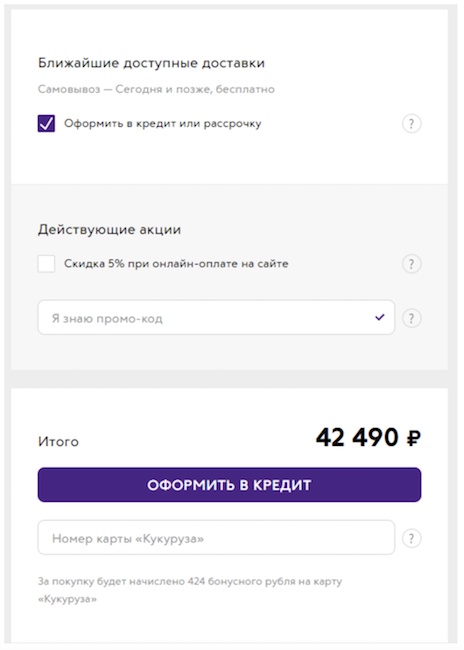Click the purple checkmark inside promo-code field

tap(379, 318)
